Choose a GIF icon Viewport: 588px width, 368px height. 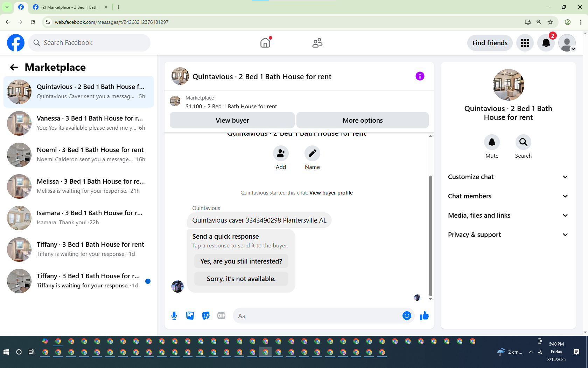point(221,316)
